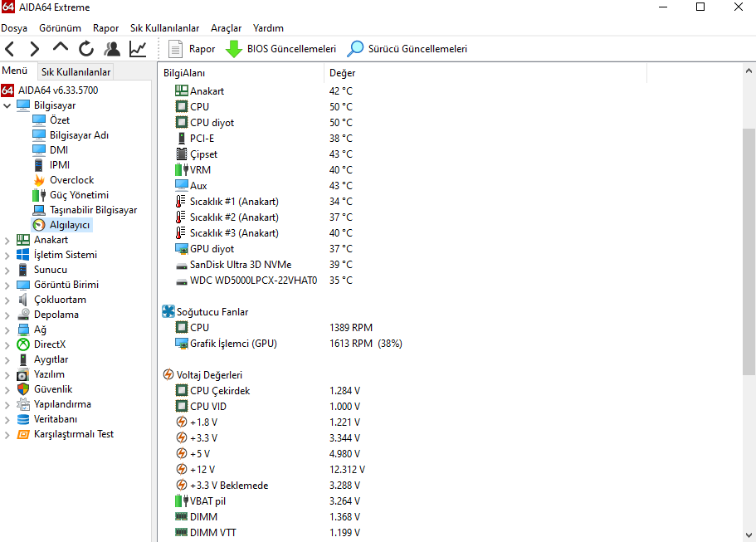Click the SanDisk Ultra 3D NVMe drive icon
This screenshot has height=542, width=756.
(181, 266)
